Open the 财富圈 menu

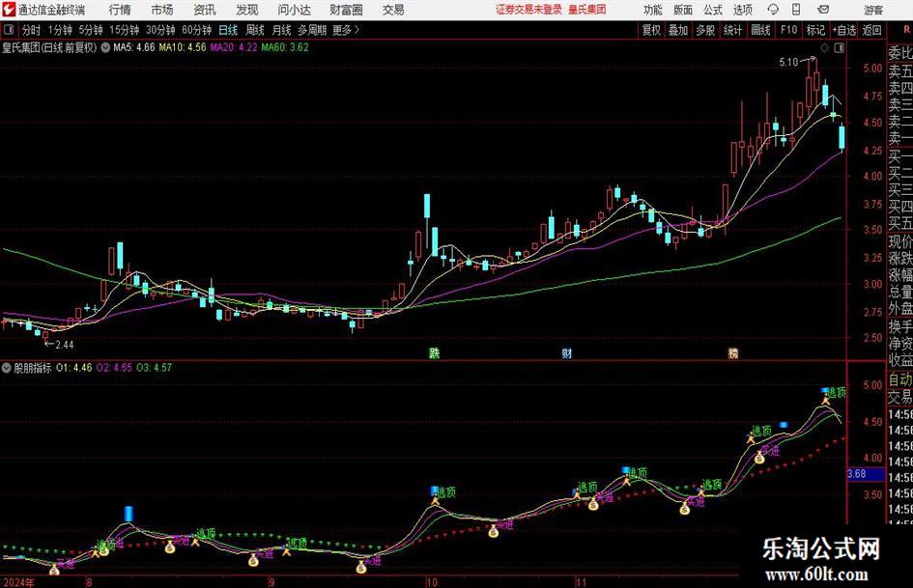(346, 10)
